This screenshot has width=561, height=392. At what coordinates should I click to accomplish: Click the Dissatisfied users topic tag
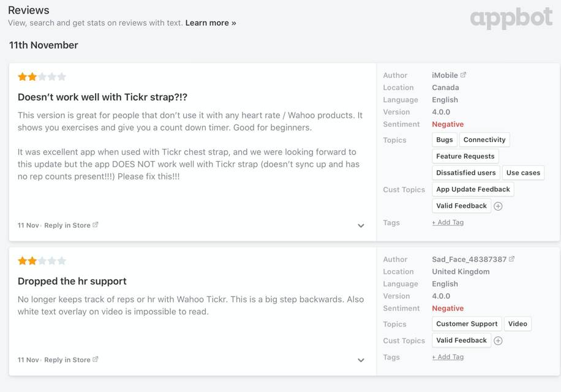tap(466, 173)
